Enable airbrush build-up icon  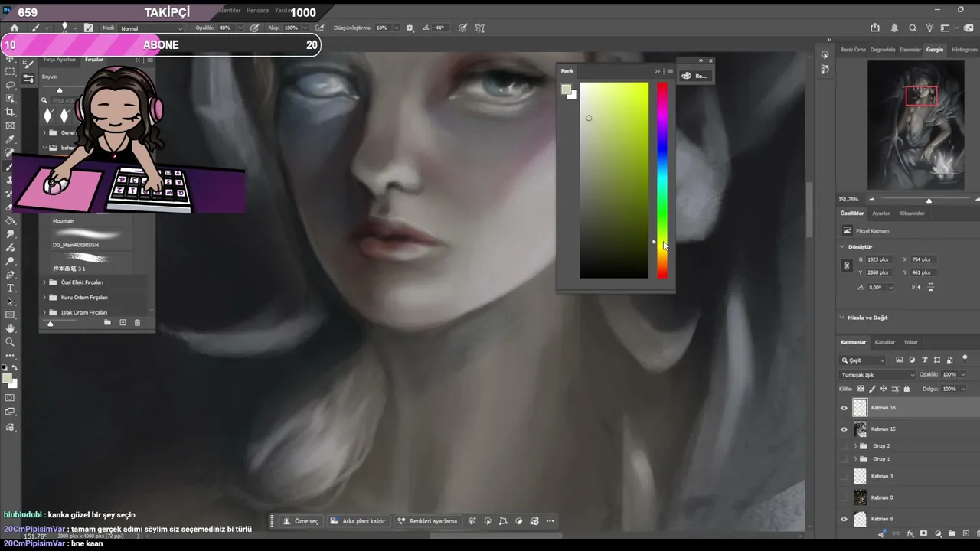pos(319,28)
